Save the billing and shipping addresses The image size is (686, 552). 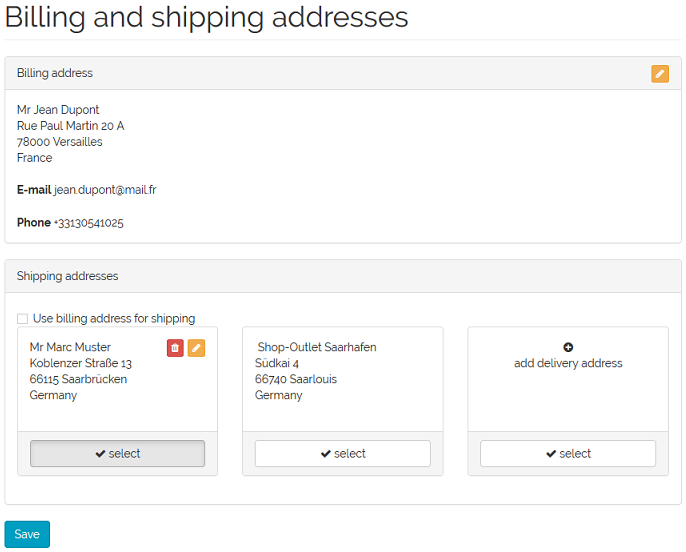tap(27, 534)
